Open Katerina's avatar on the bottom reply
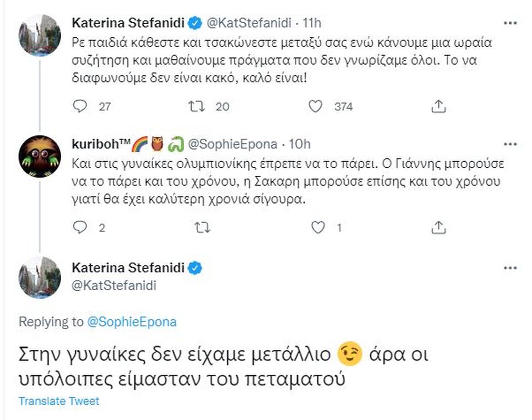 tap(40, 277)
